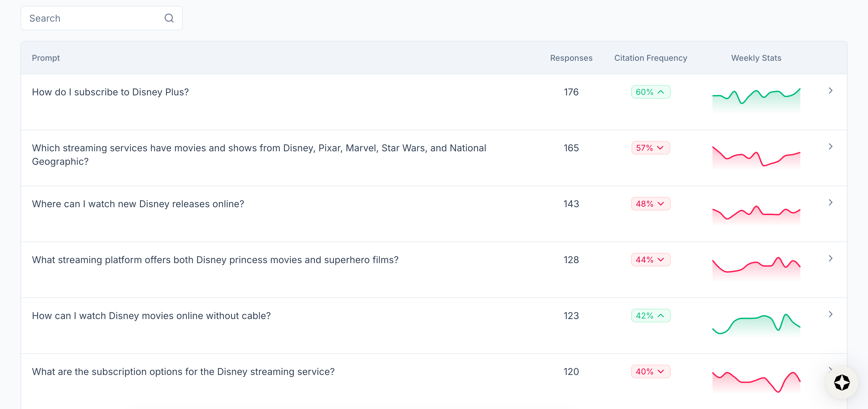Expand the 'without cable' row chevron
The image size is (868, 409).
[830, 314]
